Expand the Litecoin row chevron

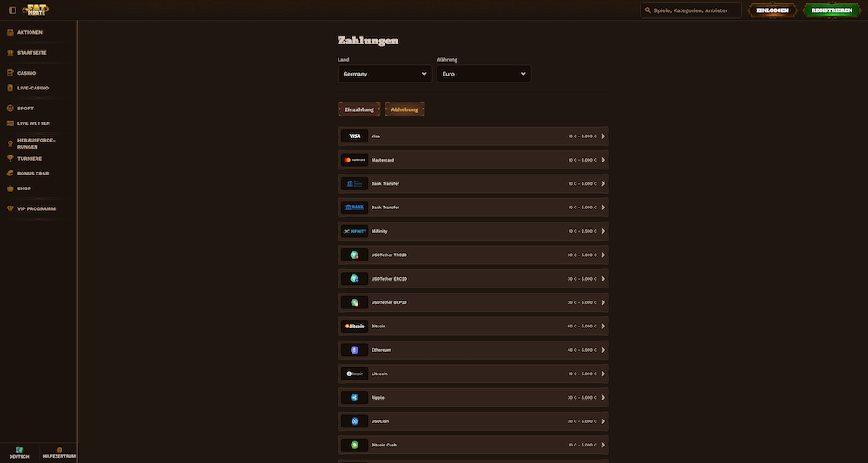(x=603, y=374)
